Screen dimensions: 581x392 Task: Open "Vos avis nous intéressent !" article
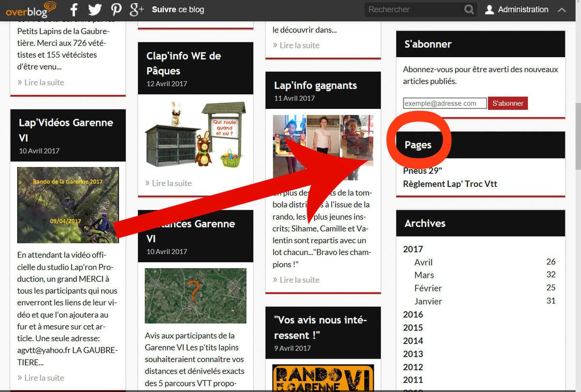(x=321, y=328)
